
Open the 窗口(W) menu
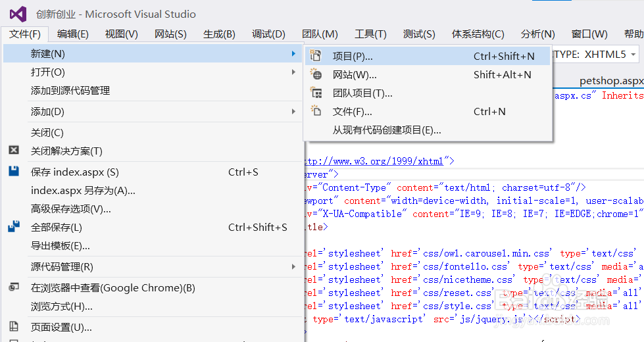589,34
